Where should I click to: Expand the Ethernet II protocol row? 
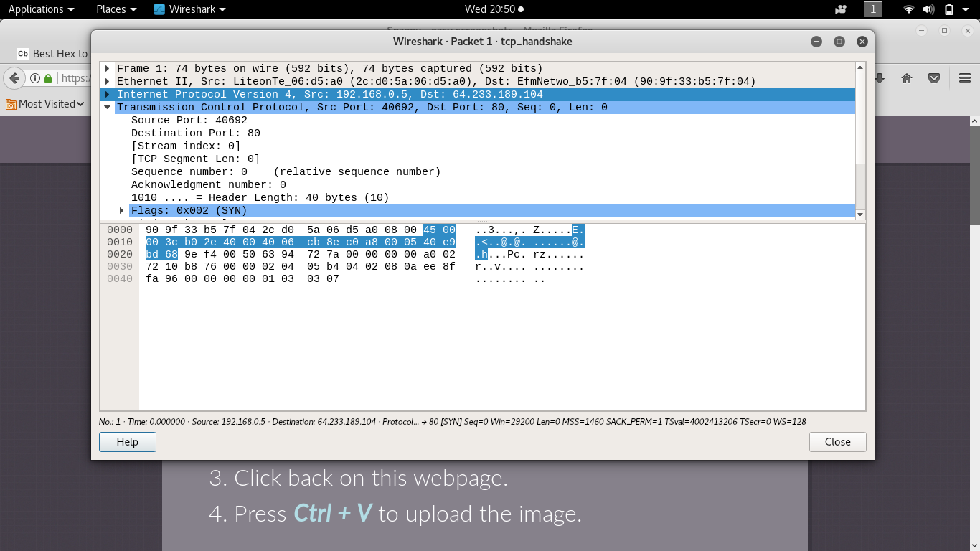tap(107, 82)
